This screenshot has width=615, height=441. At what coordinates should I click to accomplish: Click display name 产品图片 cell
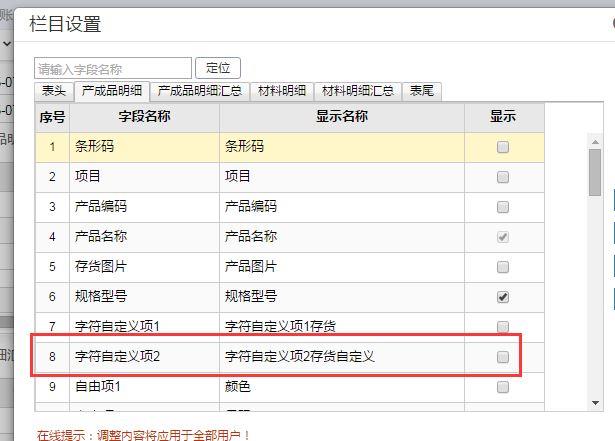click(342, 267)
